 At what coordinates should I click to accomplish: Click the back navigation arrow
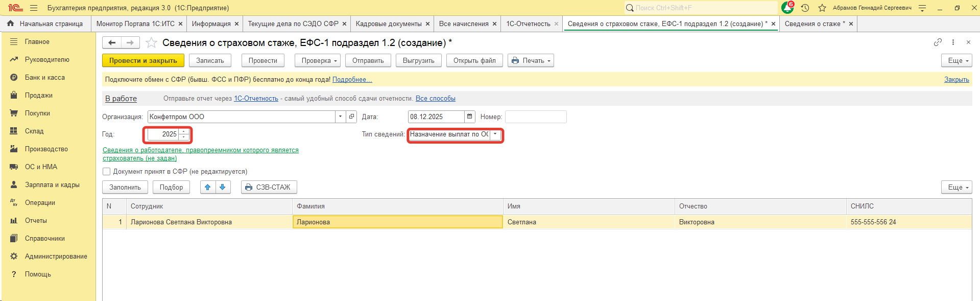click(112, 43)
